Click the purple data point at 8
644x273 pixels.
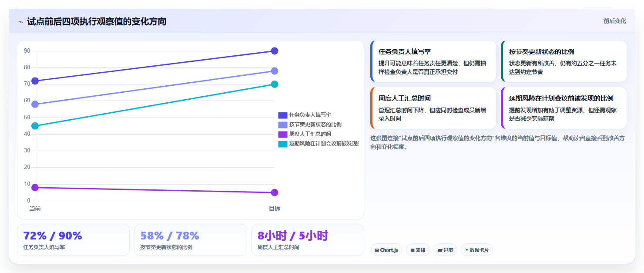(x=35, y=188)
